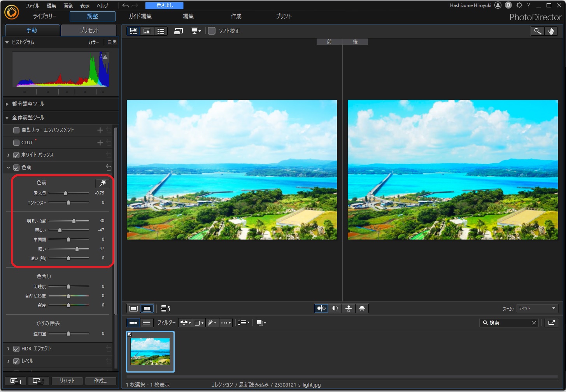Viewport: 566px width, 392px height.
Task: Open the notifications bell icon
Action: click(x=508, y=5)
